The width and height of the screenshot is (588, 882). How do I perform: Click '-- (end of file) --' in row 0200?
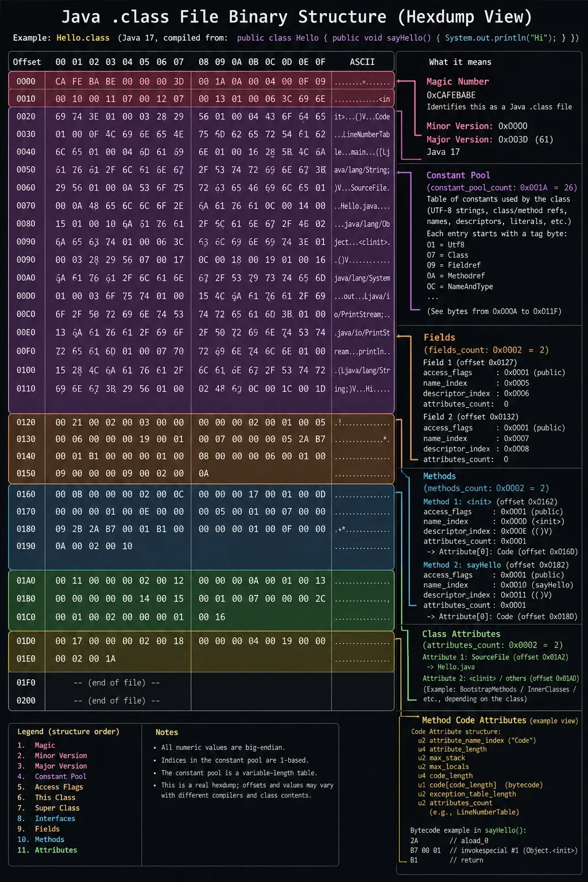(x=117, y=701)
